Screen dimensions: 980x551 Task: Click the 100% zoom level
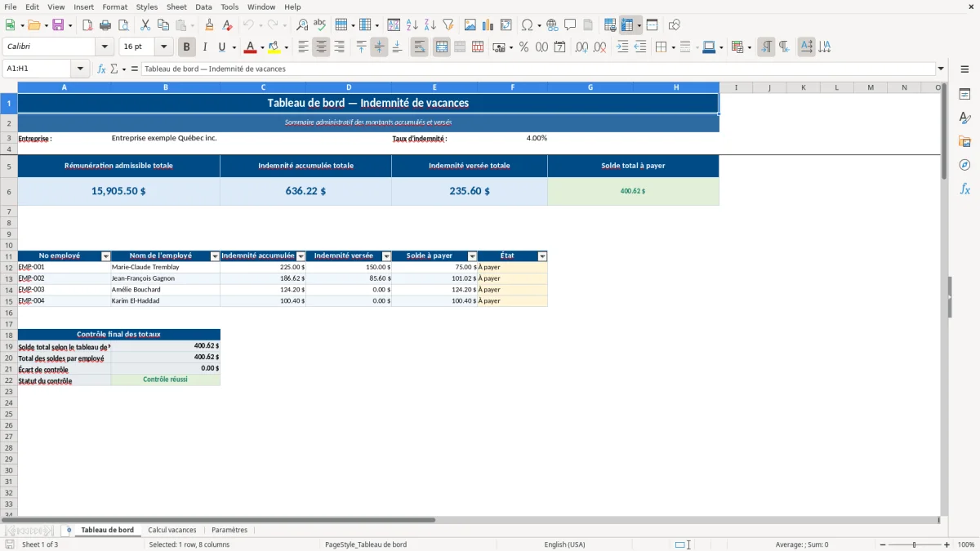click(966, 544)
